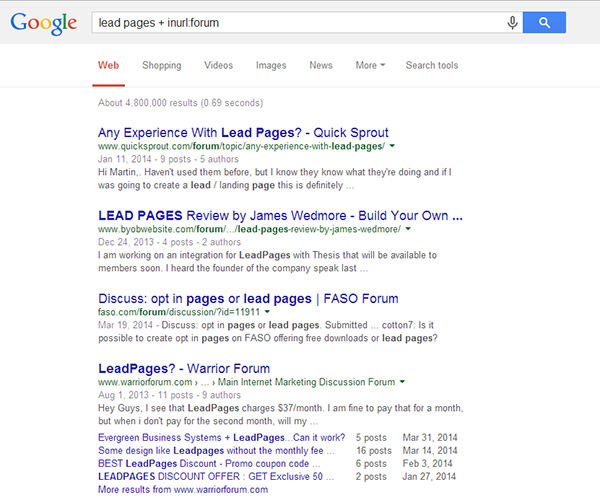Switch to the Shopping tab
This screenshot has width=600, height=500.
tap(162, 65)
